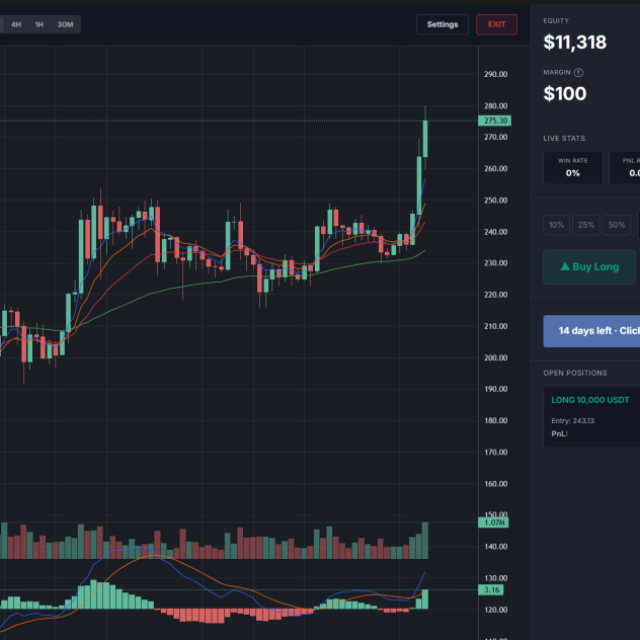This screenshot has height=640, width=640.
Task: Click the margin value $100
Action: tap(565, 94)
